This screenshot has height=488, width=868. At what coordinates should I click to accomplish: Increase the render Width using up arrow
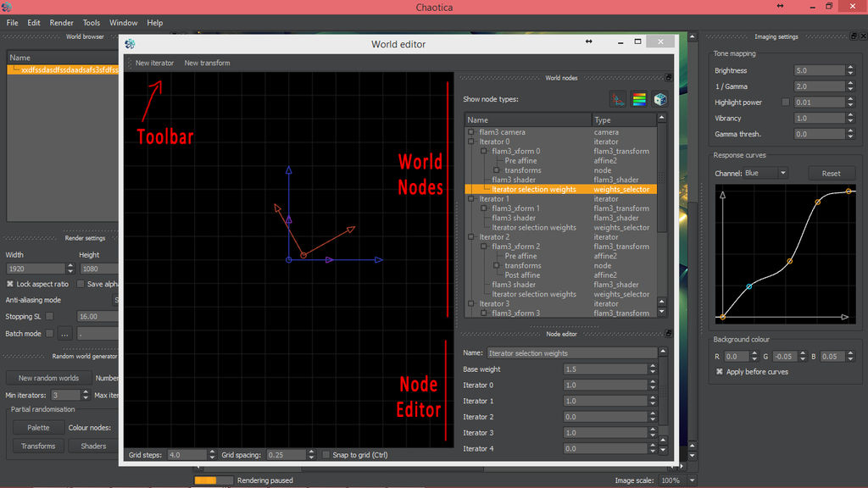tap(70, 265)
